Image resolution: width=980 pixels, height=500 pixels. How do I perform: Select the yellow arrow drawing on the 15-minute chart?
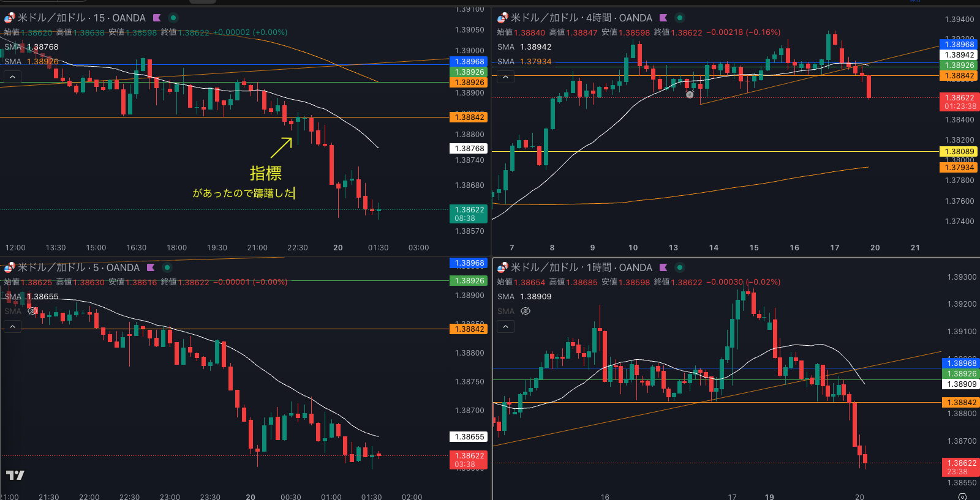(282, 147)
